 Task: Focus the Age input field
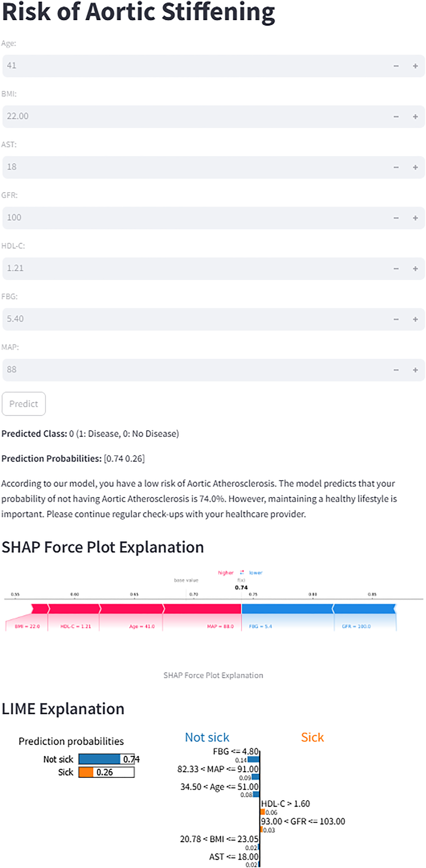(x=193, y=66)
